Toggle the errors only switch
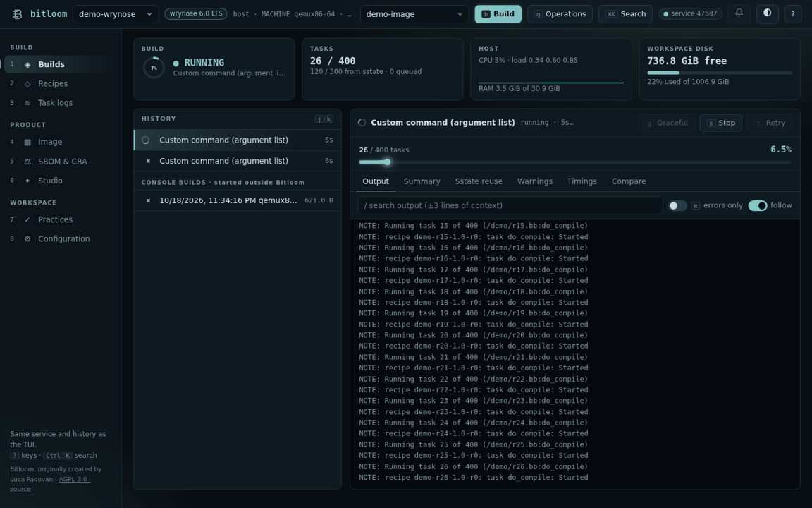The image size is (812, 508). pyautogui.click(x=677, y=205)
